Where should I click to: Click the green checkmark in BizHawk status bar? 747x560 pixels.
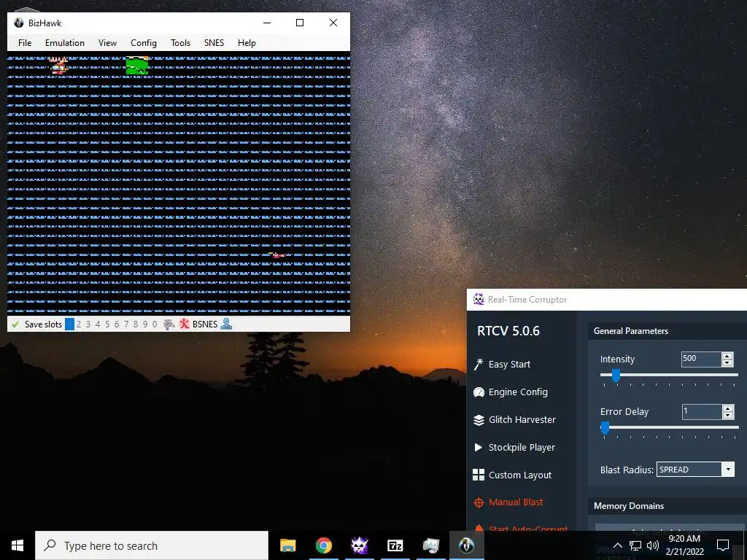(x=15, y=324)
